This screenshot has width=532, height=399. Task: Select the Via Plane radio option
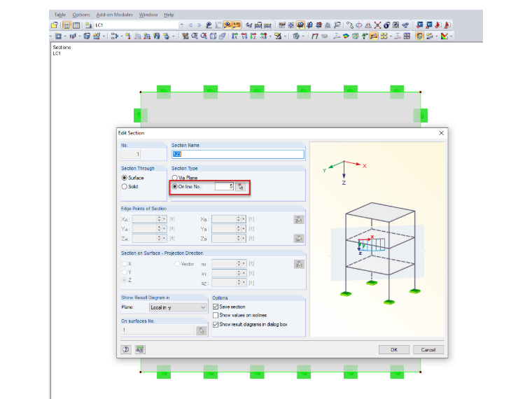pyautogui.click(x=175, y=178)
